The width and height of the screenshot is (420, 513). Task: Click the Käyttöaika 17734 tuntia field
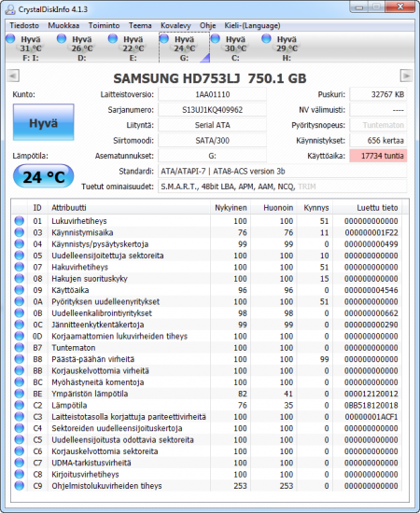[378, 156]
